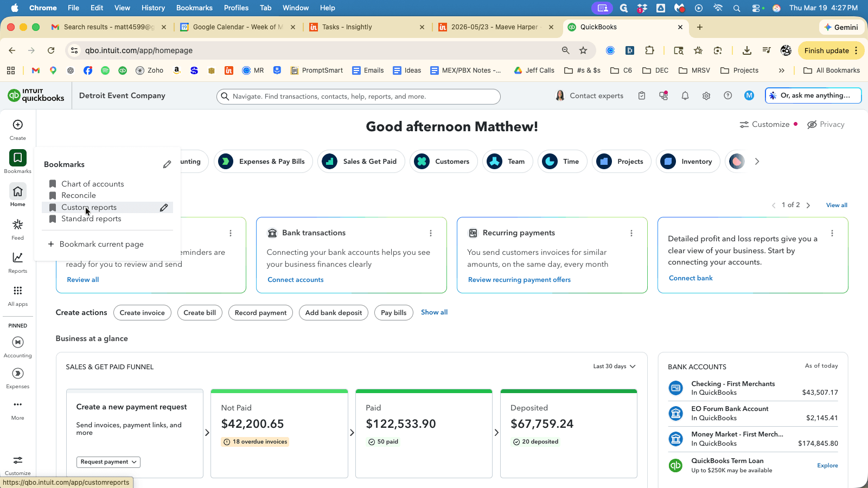
Task: Open the Reconcile bookmark
Action: pyautogui.click(x=78, y=196)
